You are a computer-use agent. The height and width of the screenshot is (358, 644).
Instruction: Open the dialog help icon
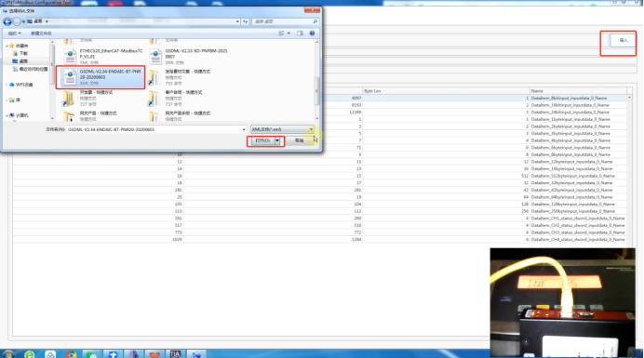pos(312,33)
